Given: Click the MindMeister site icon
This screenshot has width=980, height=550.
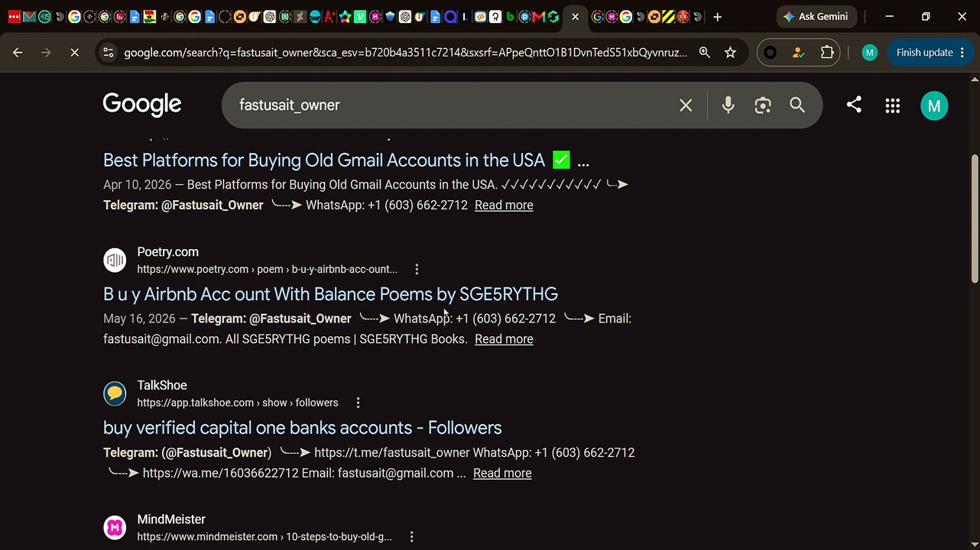Looking at the screenshot, I should click(x=115, y=528).
